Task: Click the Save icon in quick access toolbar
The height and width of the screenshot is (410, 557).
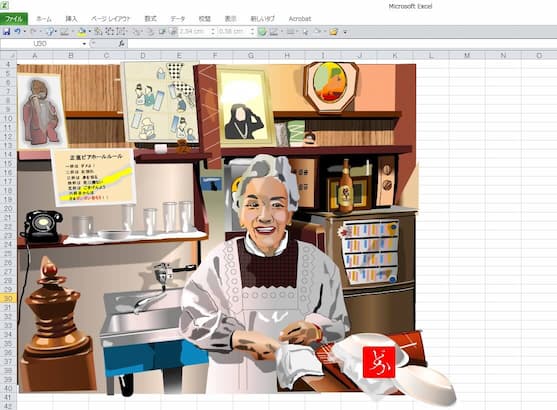Action: click(x=6, y=32)
